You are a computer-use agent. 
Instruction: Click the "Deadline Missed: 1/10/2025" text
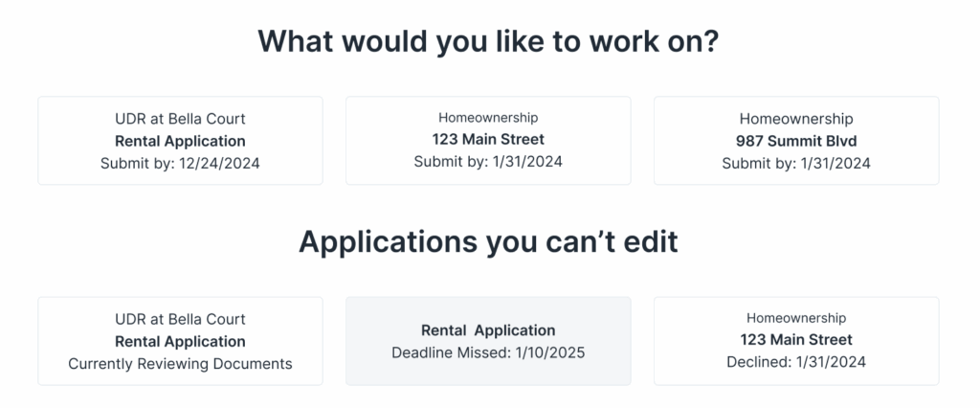coord(488,353)
